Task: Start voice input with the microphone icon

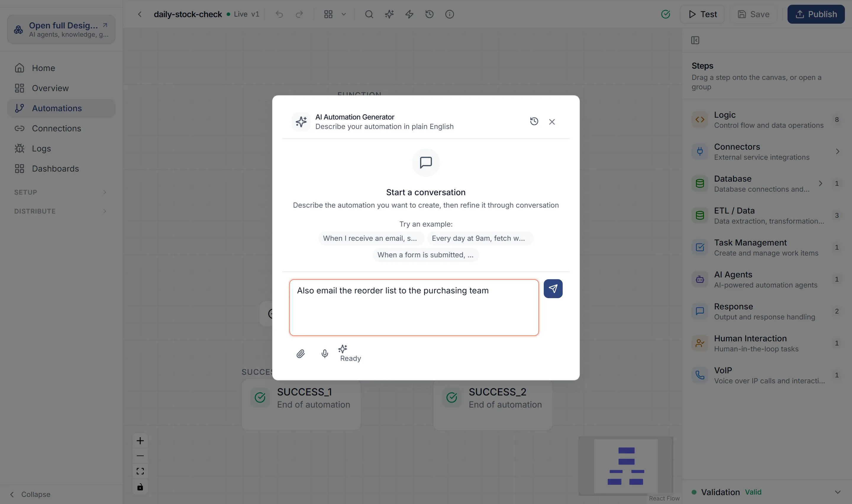Action: tap(325, 354)
